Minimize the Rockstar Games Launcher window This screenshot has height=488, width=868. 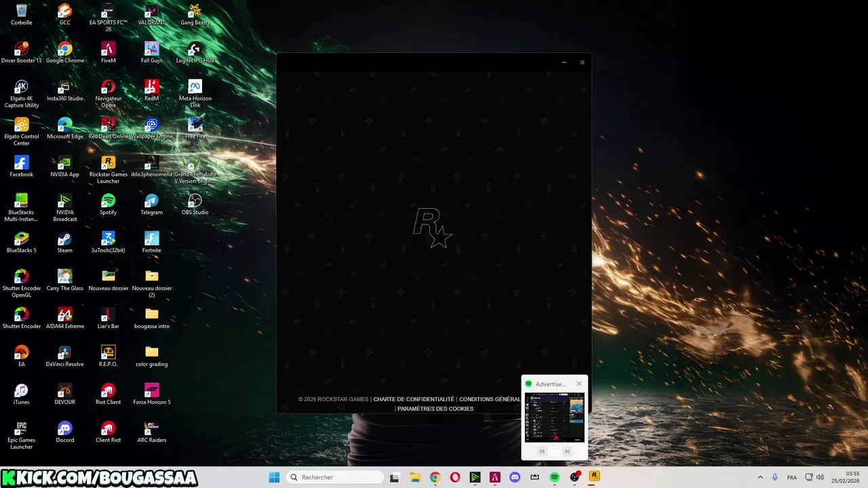pos(564,62)
